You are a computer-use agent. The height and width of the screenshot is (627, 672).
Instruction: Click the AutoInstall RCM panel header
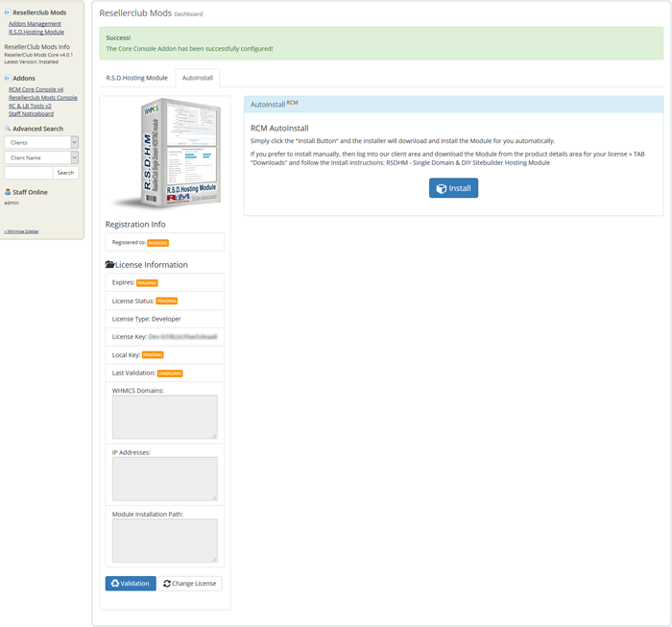[x=453, y=104]
